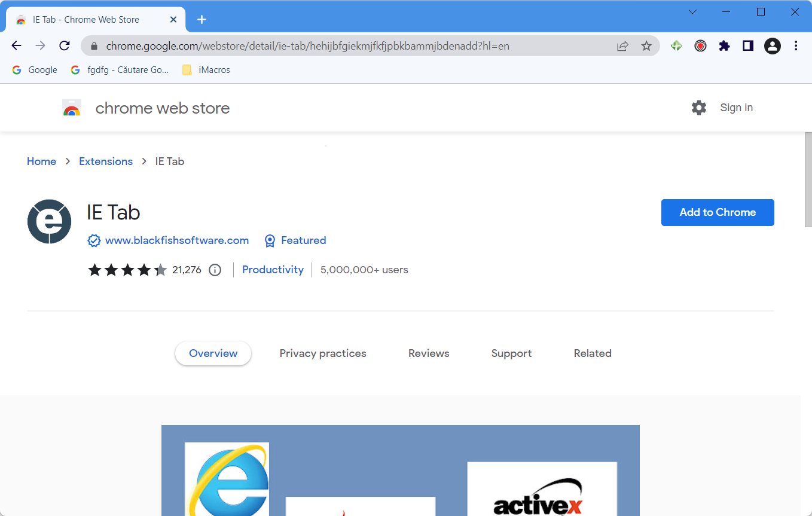Go to the Home breadcrumb

[41, 161]
